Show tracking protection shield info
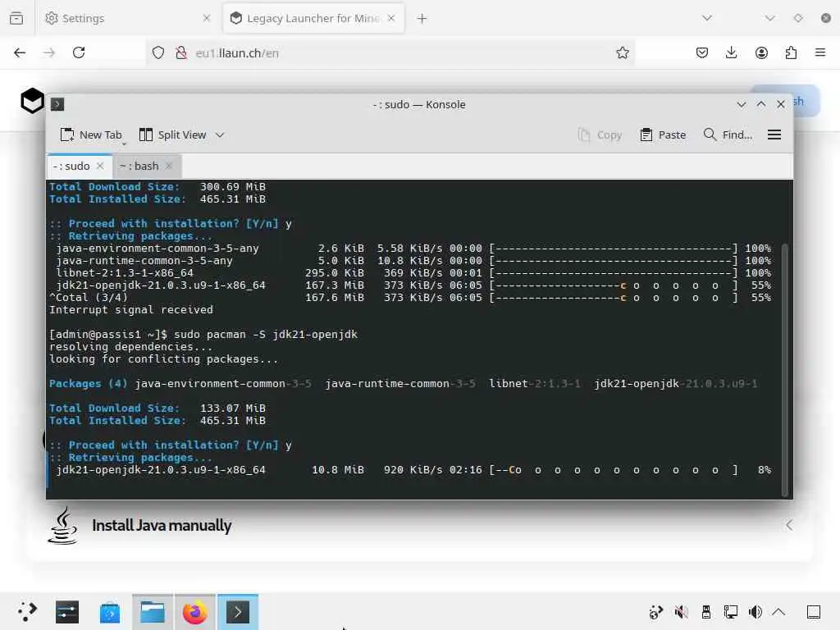The width and height of the screenshot is (840, 630). point(158,52)
